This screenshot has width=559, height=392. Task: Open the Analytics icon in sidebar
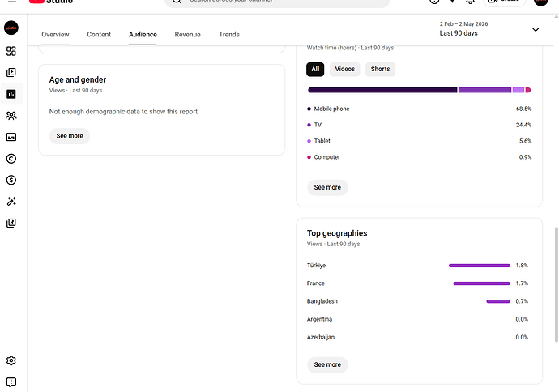pyautogui.click(x=11, y=94)
